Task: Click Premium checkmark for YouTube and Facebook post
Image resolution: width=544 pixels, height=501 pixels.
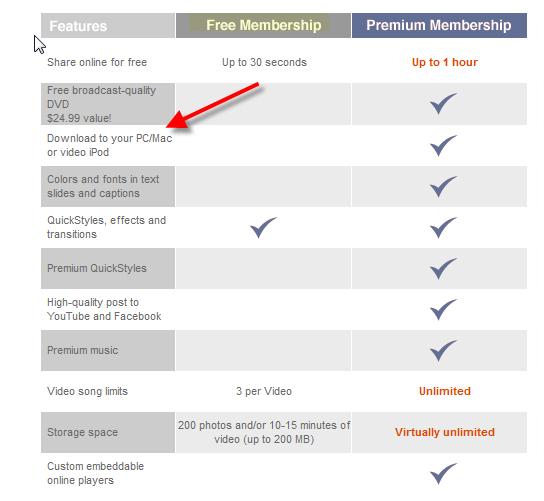Action: pos(443,309)
